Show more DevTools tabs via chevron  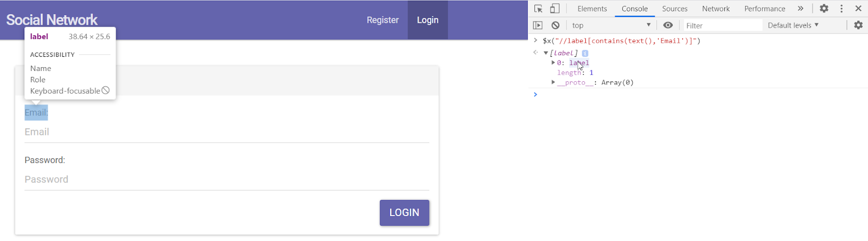coord(800,9)
